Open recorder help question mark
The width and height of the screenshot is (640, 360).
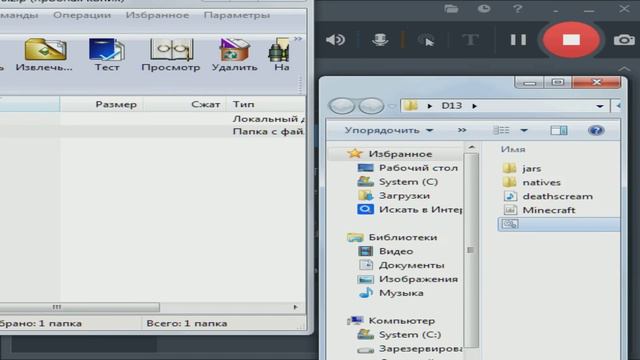pos(518,9)
